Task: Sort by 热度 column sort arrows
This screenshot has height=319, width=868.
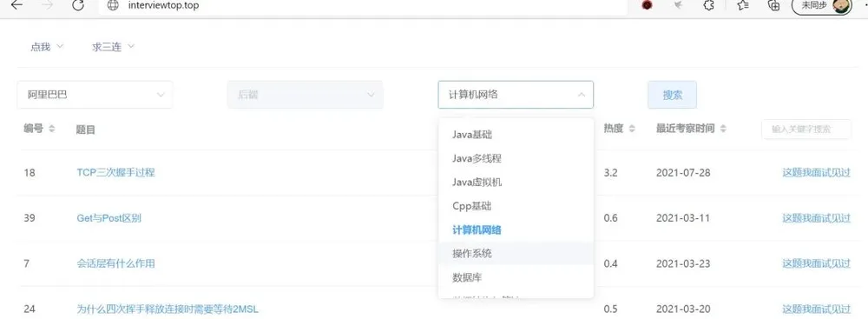Action: coord(632,129)
